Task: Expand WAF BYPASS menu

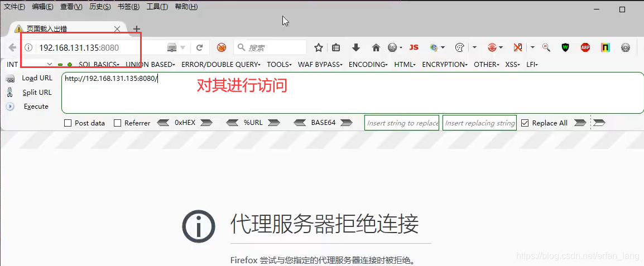Action: coord(320,65)
